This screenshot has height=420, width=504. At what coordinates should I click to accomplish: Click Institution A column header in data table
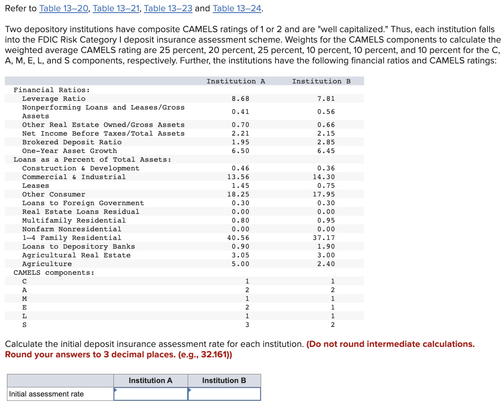tap(236, 81)
